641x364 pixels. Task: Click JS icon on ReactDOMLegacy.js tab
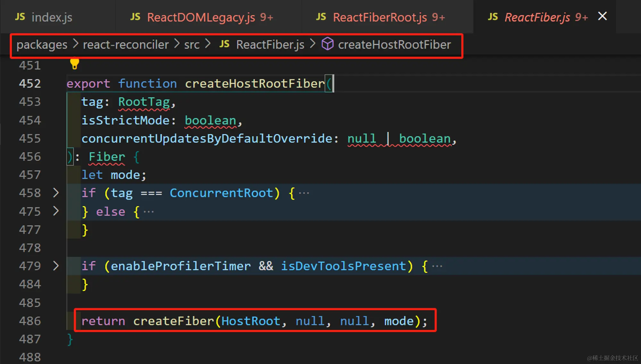(x=135, y=17)
